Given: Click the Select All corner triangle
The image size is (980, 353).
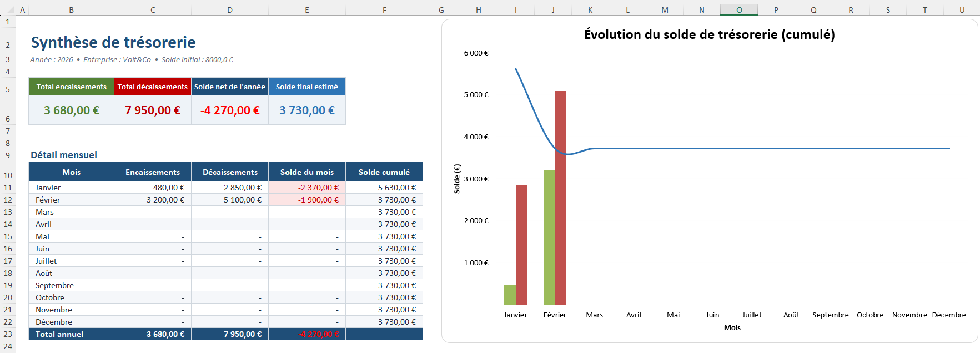Looking at the screenshot, I should click(x=8, y=9).
